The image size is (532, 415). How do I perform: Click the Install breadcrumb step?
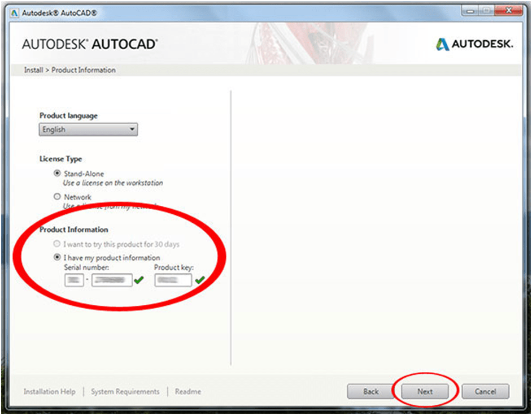click(x=33, y=70)
